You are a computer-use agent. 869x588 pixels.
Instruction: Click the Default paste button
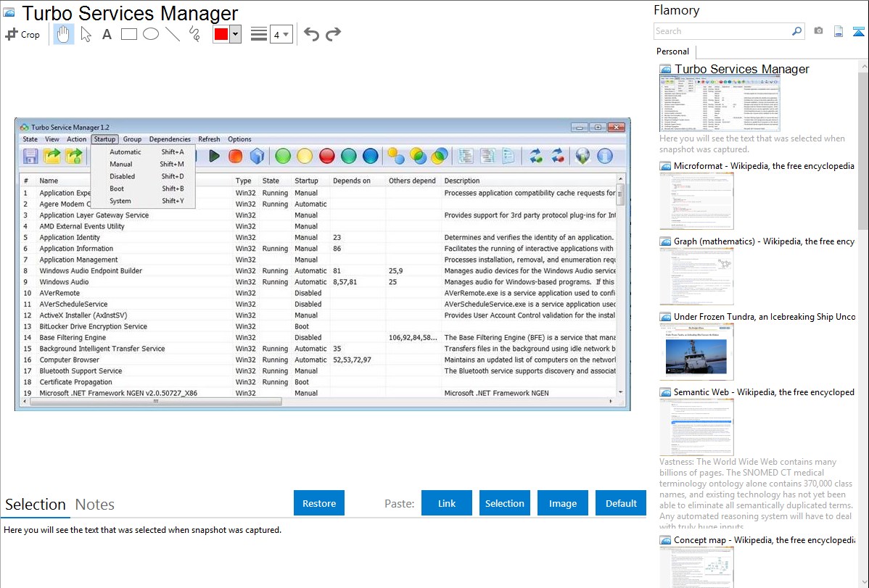tap(621, 503)
